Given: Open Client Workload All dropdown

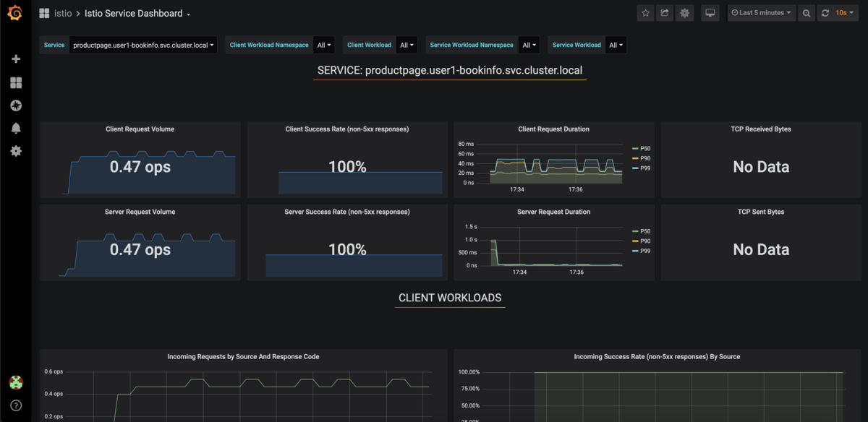Looking at the screenshot, I should pyautogui.click(x=407, y=45).
